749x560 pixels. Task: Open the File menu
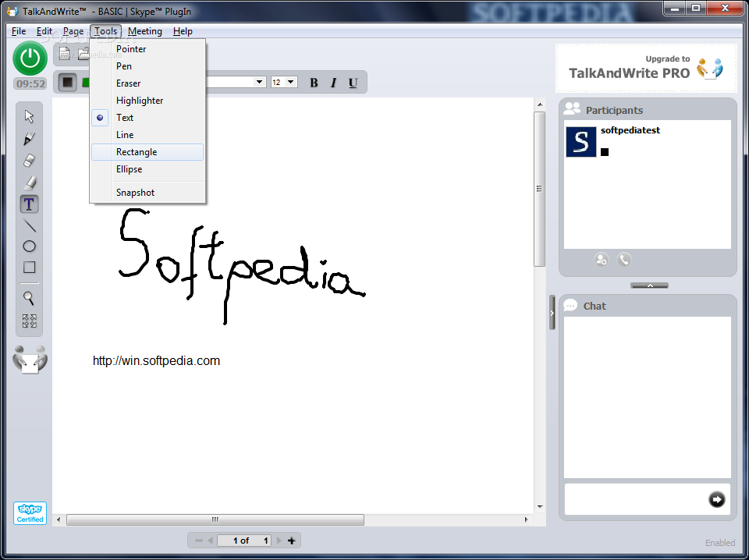coord(19,31)
